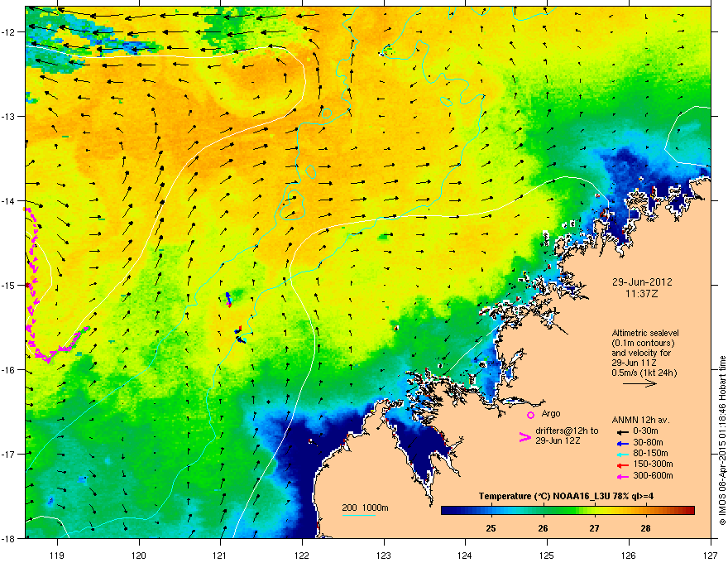Click the magenta Argo circle legend symbol
728x563 pixels.
pyautogui.click(x=530, y=415)
